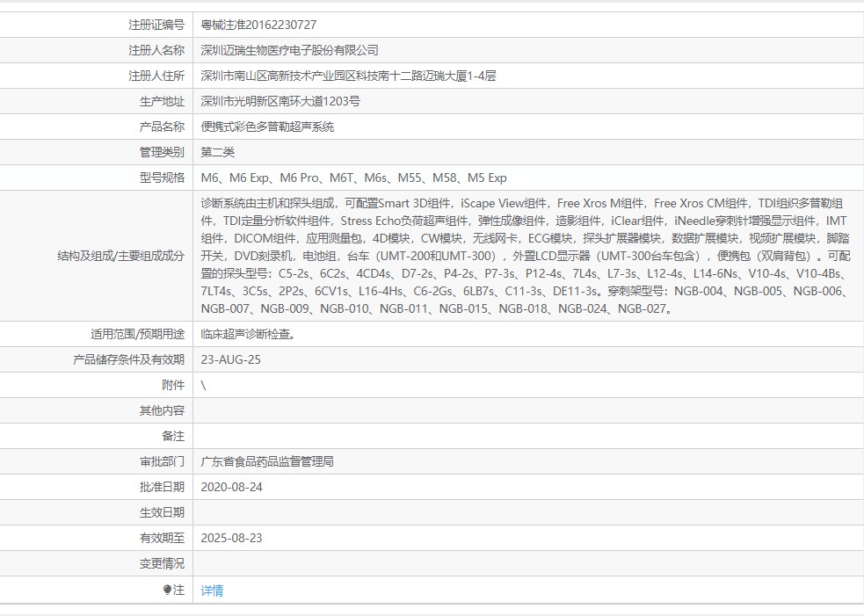Select intended use text 临床超声诊断检查。
Image resolution: width=864 pixels, height=616 pixels.
click(x=249, y=335)
